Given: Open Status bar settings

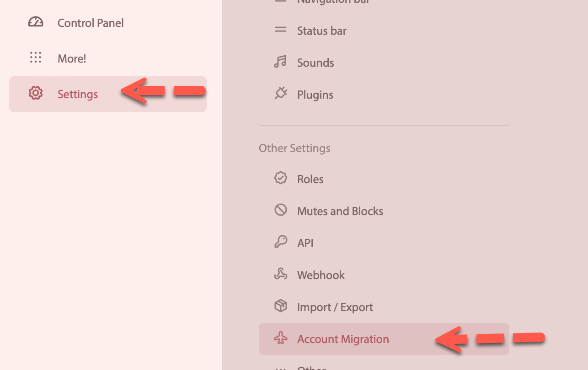Looking at the screenshot, I should click(x=384, y=31).
